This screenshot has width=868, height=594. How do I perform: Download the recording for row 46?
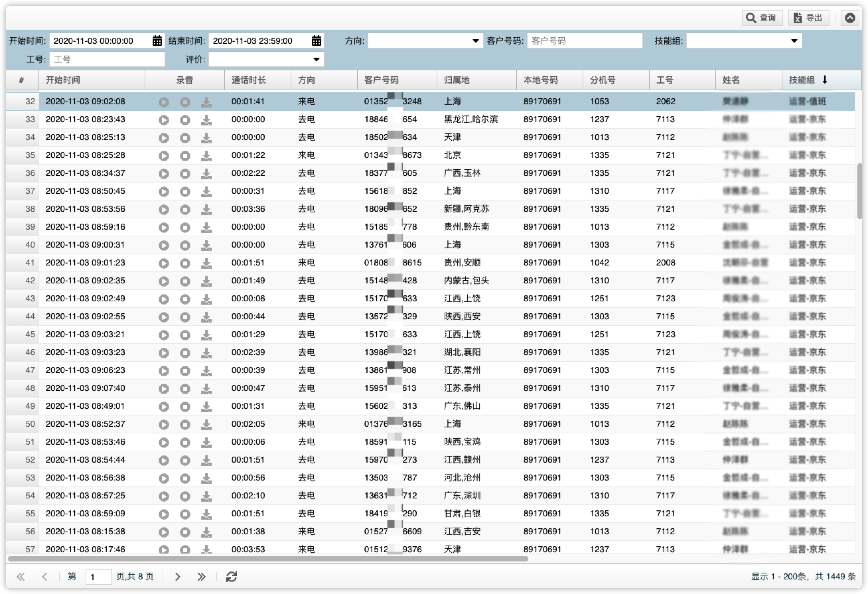206,353
